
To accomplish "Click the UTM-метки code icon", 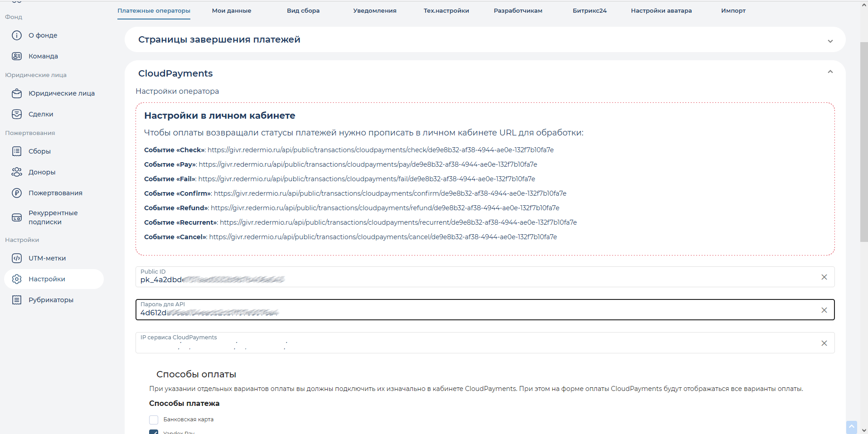I will (x=17, y=258).
